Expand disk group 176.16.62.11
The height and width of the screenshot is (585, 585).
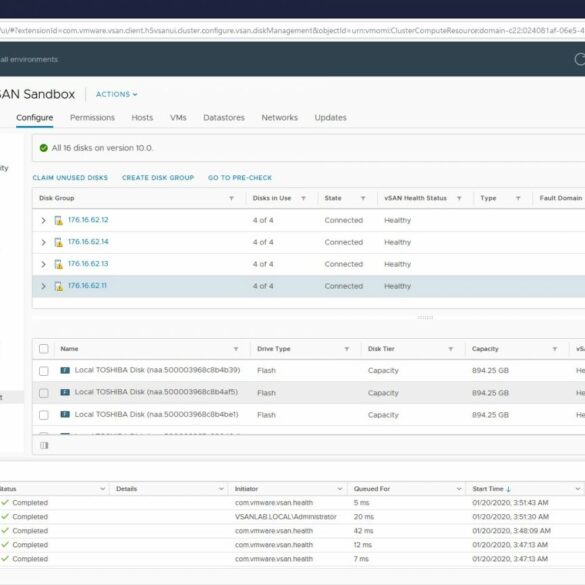click(43, 286)
